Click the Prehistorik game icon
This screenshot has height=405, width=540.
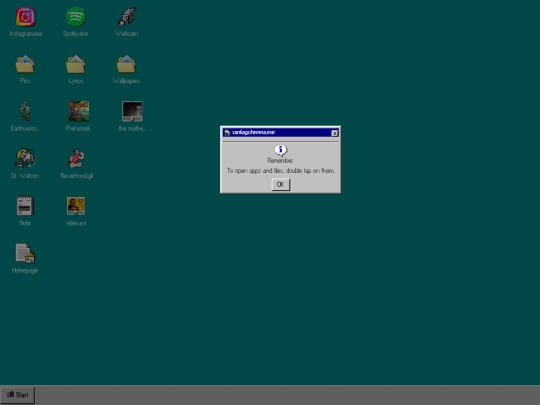click(x=79, y=112)
